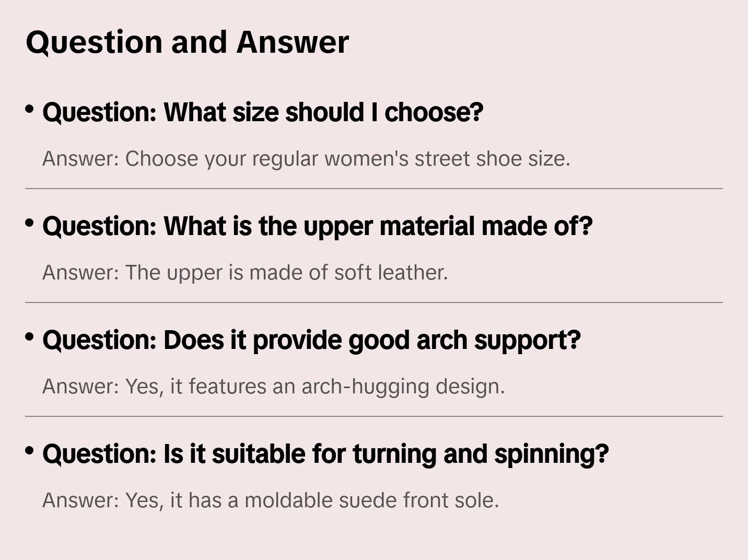This screenshot has height=560, width=748.
Task: Click the bullet before the upper material question
Action: coord(30,223)
